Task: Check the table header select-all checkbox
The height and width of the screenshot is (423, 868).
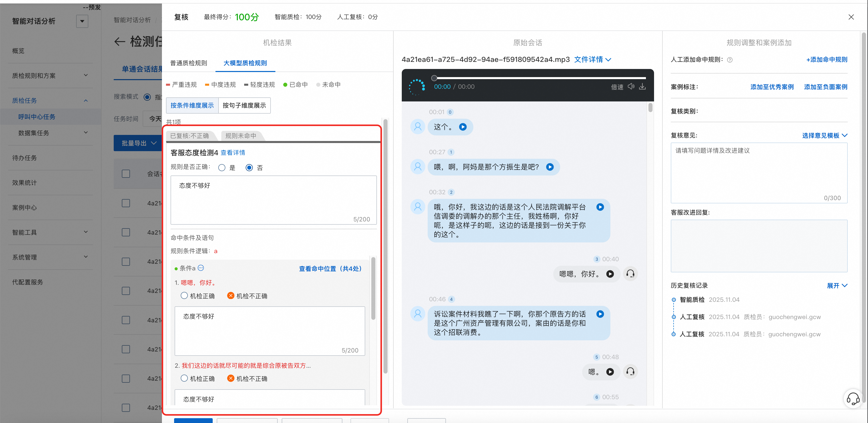Action: point(126,174)
